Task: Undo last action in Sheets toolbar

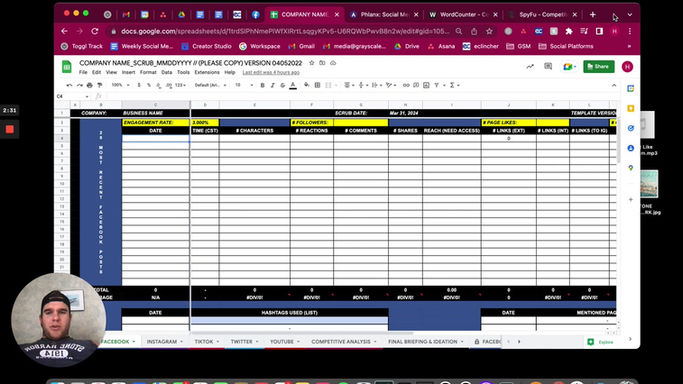Action: coord(69,85)
